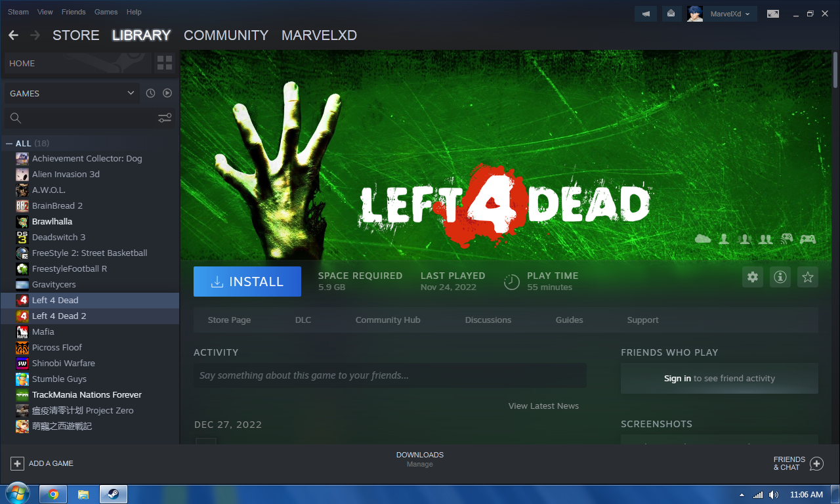Viewport: 840px width, 504px height.
Task: Toggle Left 4 Dead as favorite star
Action: point(808,278)
